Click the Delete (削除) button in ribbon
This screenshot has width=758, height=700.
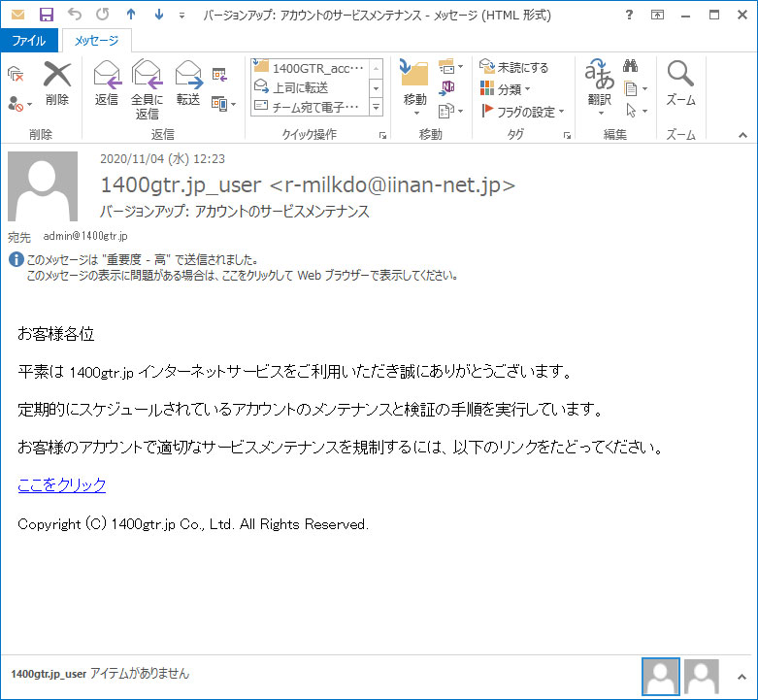click(57, 83)
